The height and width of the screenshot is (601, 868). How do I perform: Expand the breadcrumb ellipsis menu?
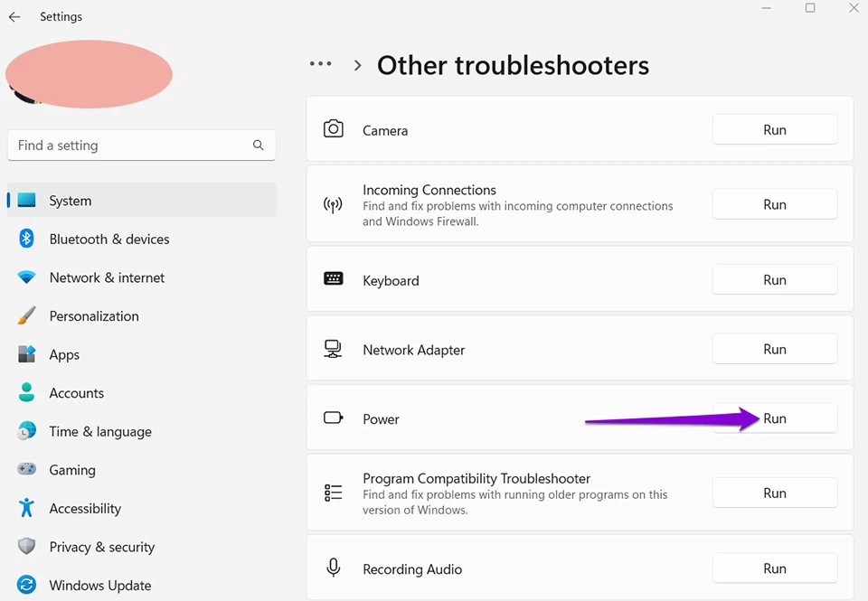(x=321, y=64)
